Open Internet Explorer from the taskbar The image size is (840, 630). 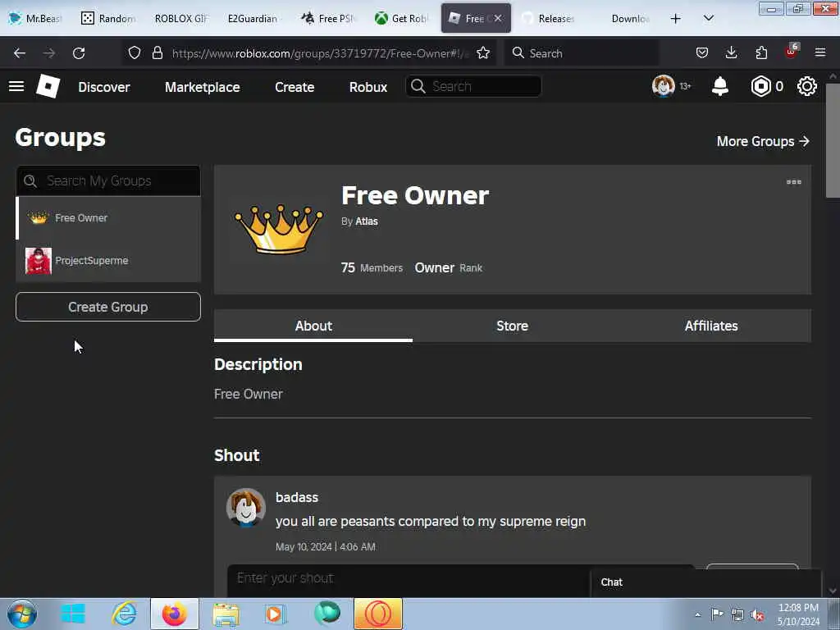click(x=124, y=614)
